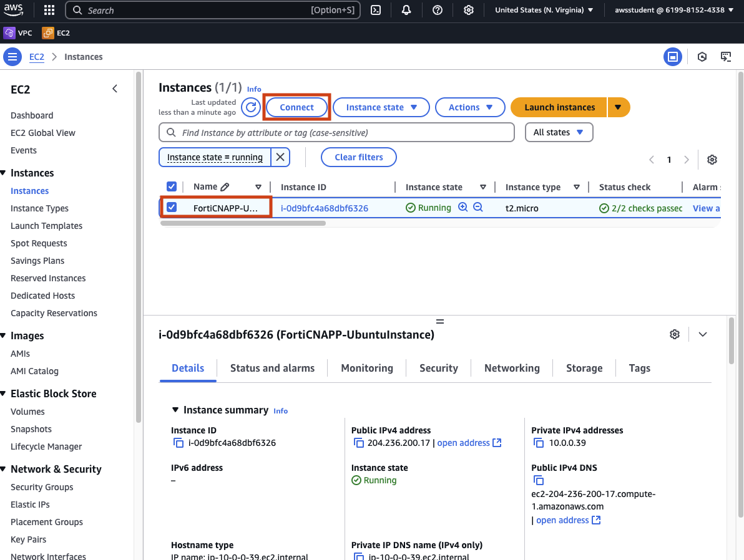The width and height of the screenshot is (744, 560).
Task: Open the notifications bell
Action: pos(406,10)
